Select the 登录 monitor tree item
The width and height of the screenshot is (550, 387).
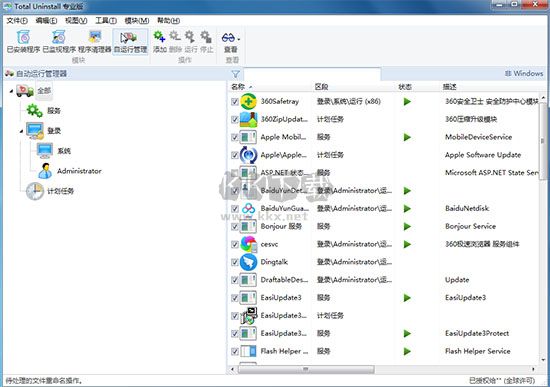[44, 131]
